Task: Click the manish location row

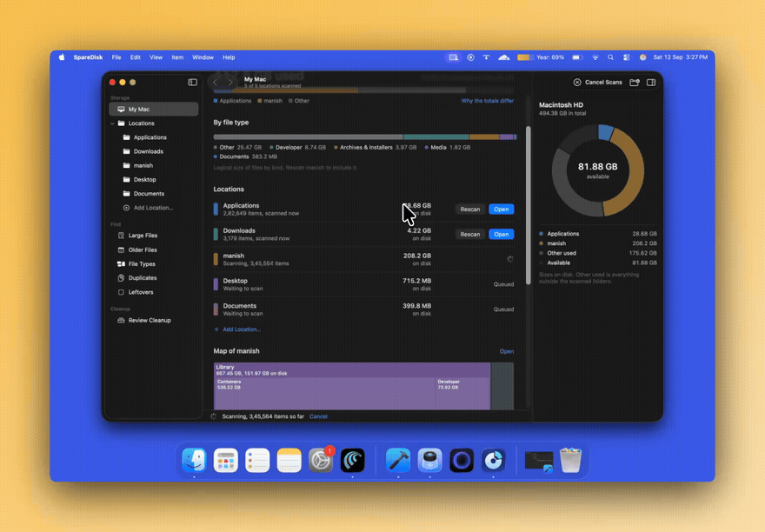Action: pos(363,259)
